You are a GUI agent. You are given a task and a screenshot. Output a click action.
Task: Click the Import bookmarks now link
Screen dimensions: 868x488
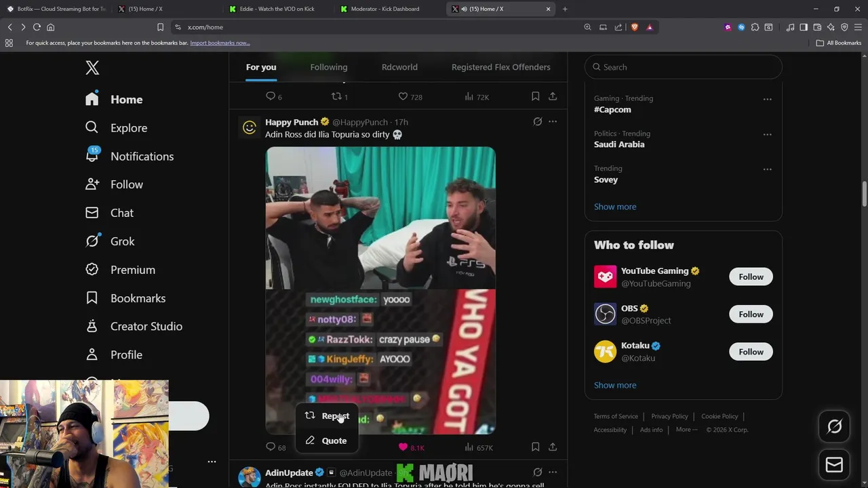220,43
